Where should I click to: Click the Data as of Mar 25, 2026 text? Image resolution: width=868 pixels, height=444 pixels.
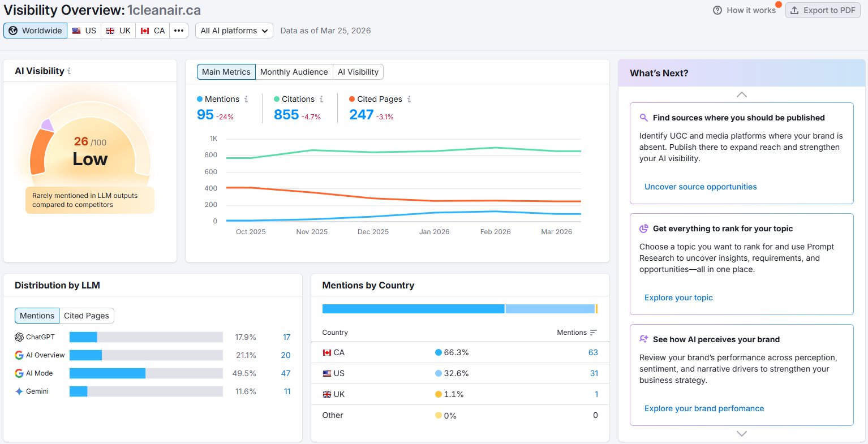point(325,31)
